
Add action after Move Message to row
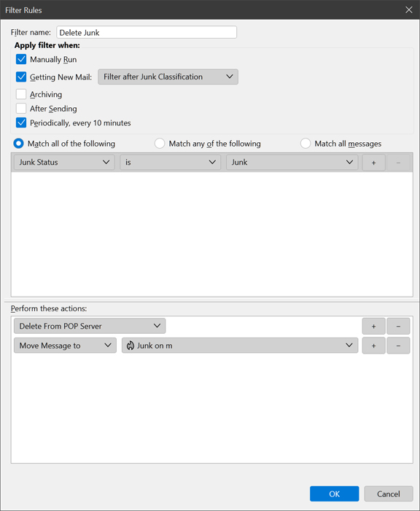click(373, 346)
